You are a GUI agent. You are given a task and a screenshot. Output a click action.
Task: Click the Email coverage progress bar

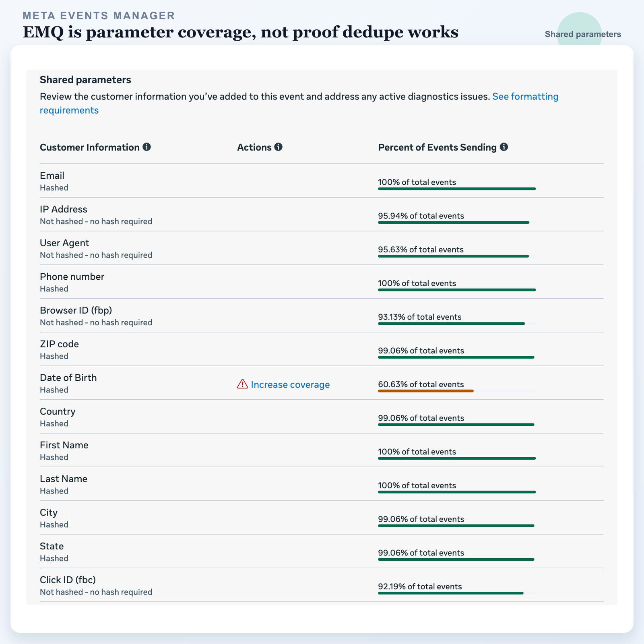(x=457, y=189)
